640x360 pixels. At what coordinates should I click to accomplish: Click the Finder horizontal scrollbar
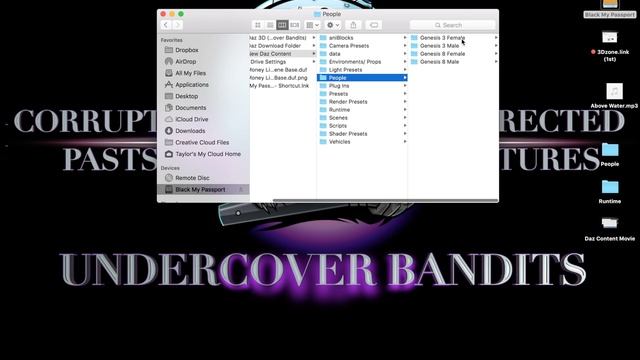pos(385,200)
